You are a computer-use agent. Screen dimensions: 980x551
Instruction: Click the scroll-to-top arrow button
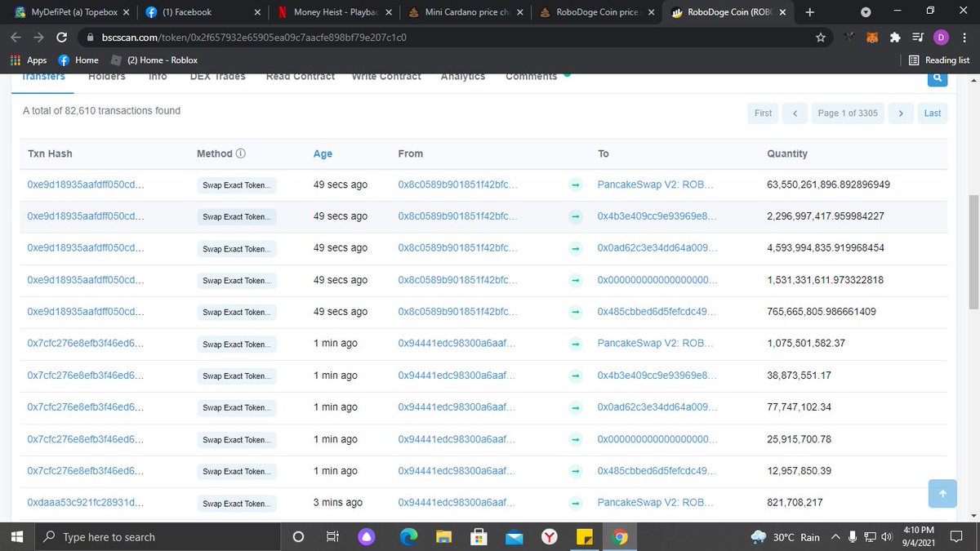tap(942, 493)
